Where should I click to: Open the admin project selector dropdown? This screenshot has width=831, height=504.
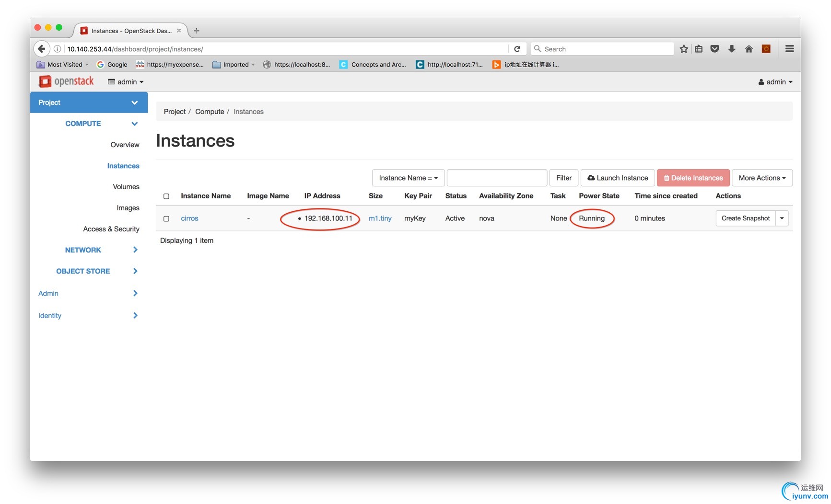tap(126, 82)
